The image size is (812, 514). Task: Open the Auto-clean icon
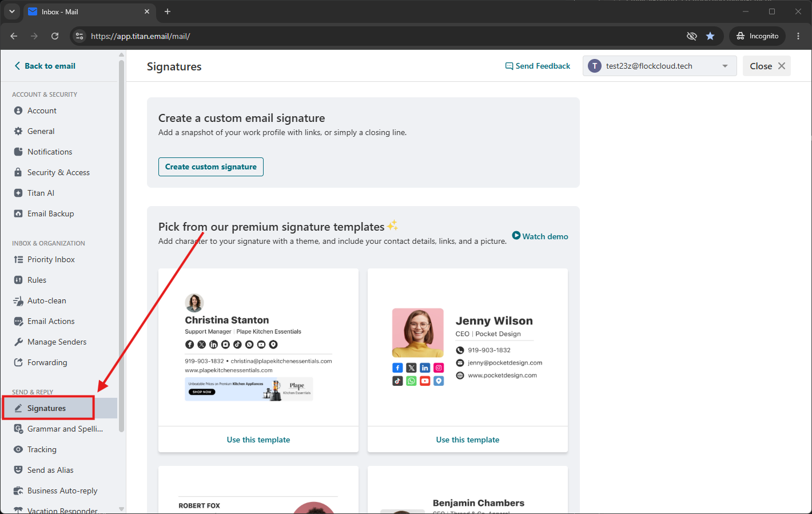(x=18, y=301)
